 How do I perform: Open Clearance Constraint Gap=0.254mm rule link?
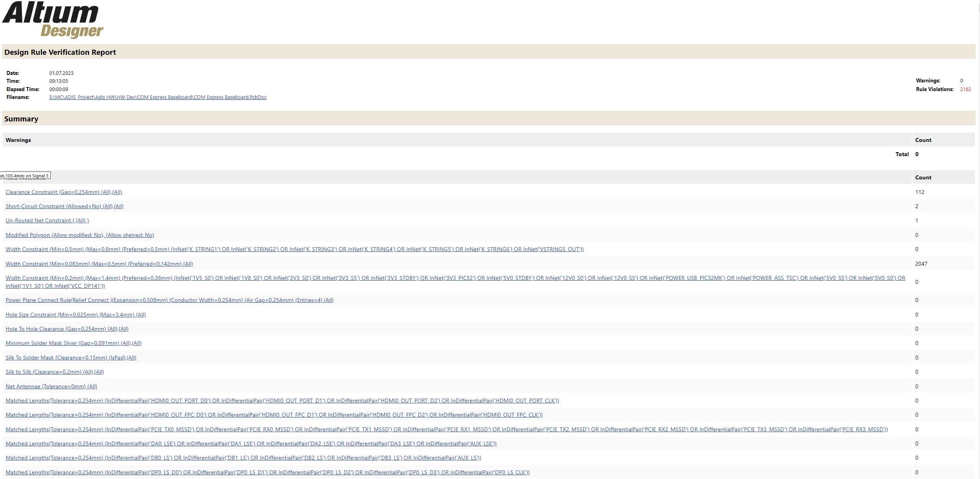(63, 192)
